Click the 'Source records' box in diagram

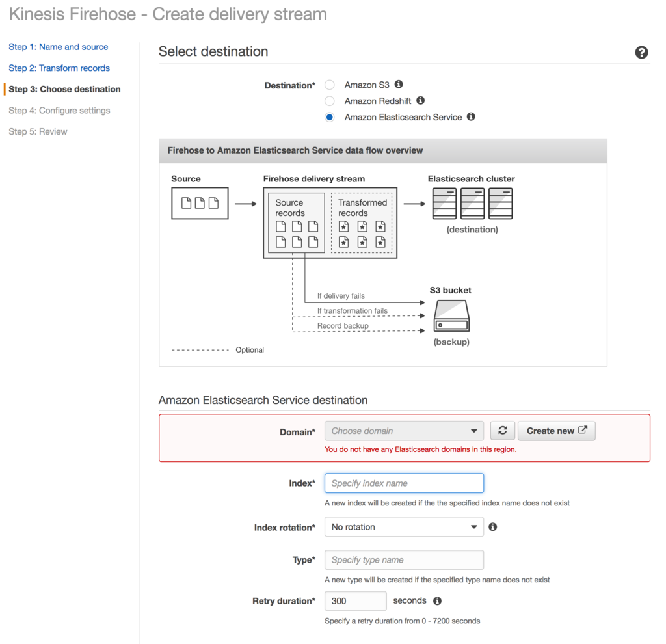[297, 222]
